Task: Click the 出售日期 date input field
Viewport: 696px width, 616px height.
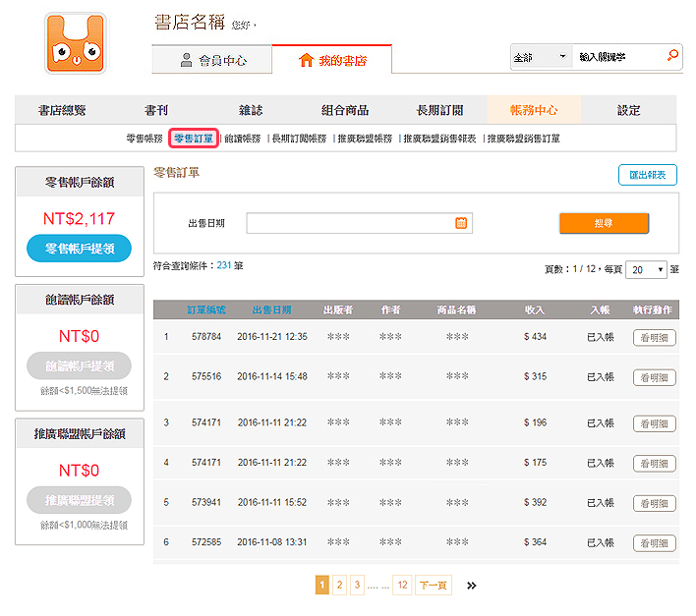Action: click(359, 223)
